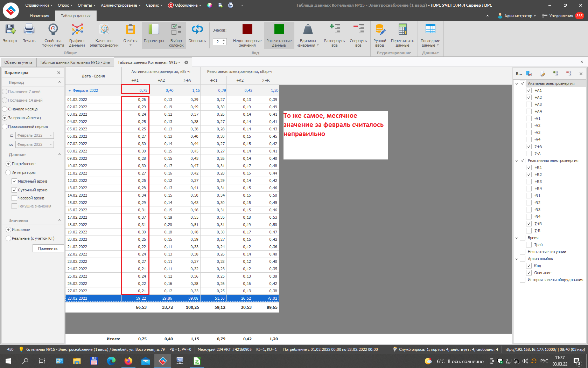This screenshot has width=588, height=368.
Task: Toggle Месячный архив checkbox
Action: [14, 181]
